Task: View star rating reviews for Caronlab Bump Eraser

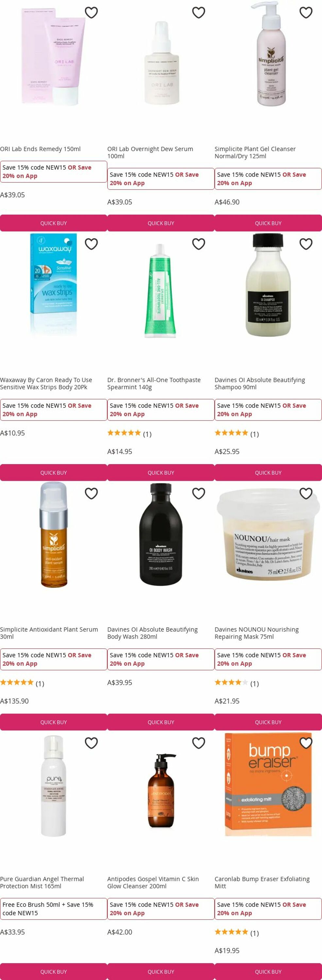Action: [237, 932]
